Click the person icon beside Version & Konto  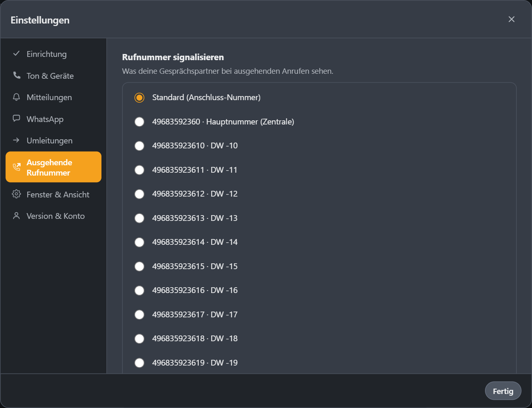pyautogui.click(x=16, y=216)
